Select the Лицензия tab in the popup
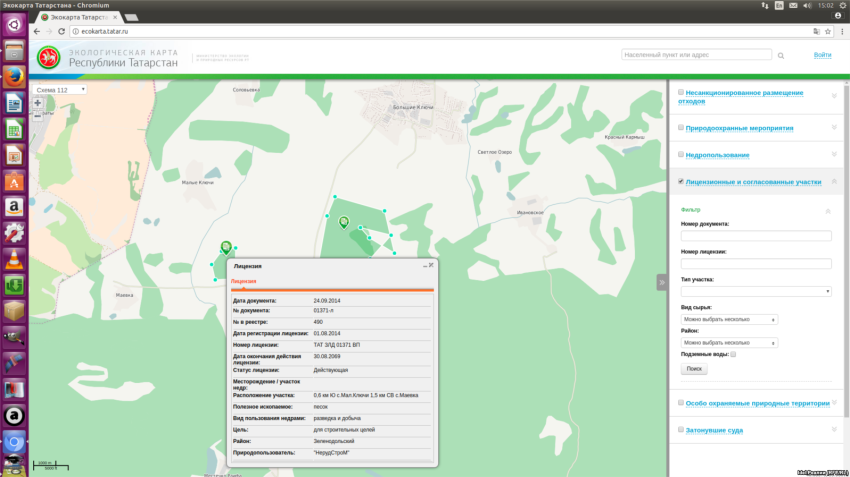This screenshot has width=850, height=477. tap(244, 282)
